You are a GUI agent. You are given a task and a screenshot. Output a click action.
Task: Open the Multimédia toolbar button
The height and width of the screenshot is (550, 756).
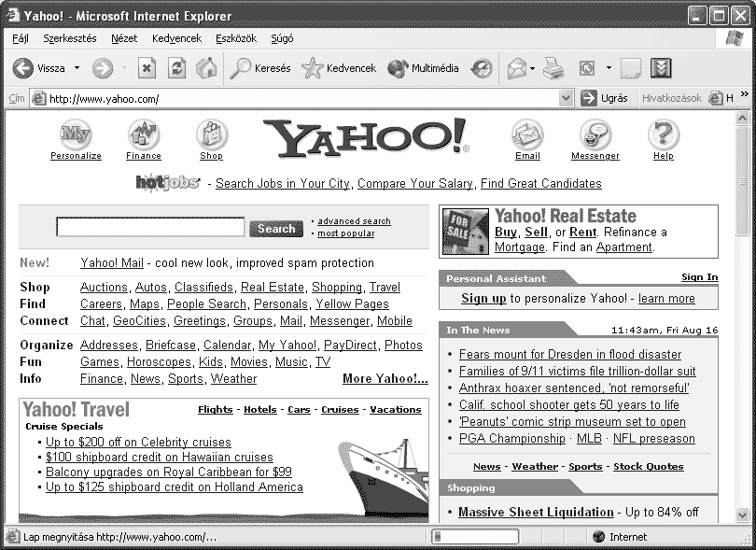(423, 68)
